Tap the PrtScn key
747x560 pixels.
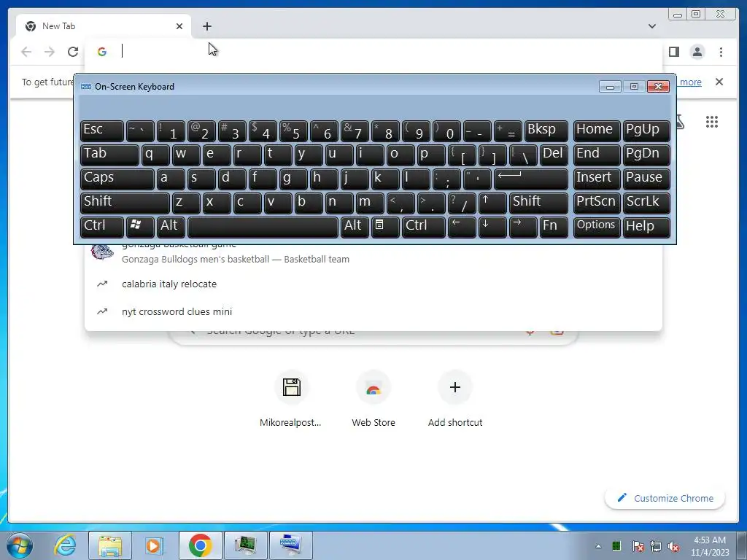(597, 203)
